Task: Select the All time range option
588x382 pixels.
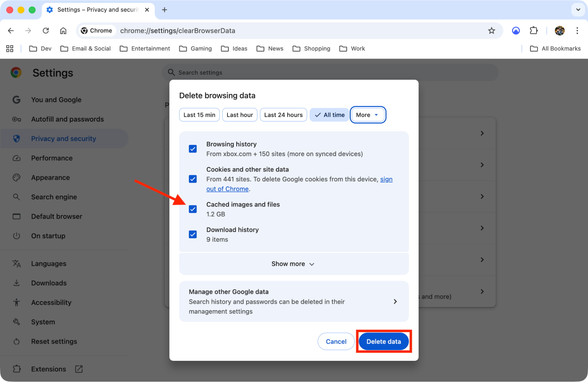Action: click(329, 115)
